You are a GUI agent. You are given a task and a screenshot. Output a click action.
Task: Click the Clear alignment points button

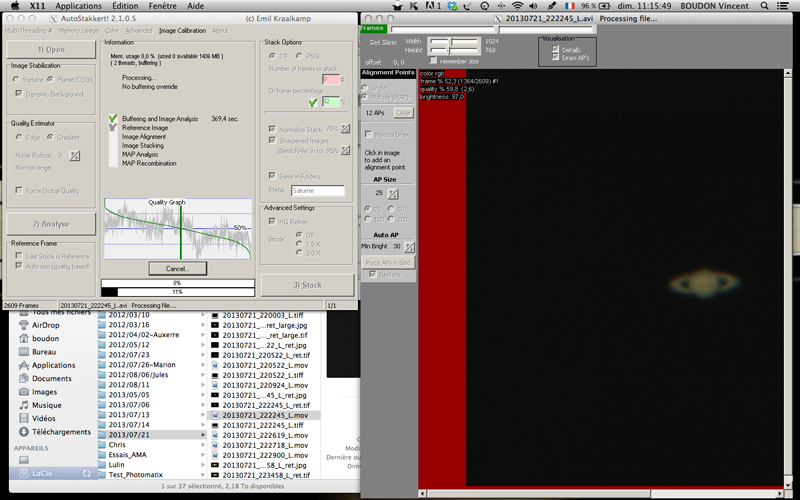click(x=404, y=113)
